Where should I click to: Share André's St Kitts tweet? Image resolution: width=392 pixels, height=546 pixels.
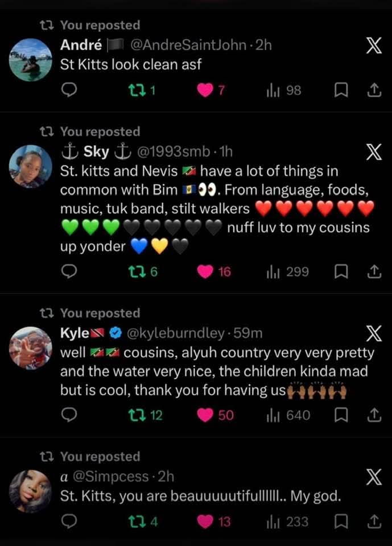click(x=374, y=90)
